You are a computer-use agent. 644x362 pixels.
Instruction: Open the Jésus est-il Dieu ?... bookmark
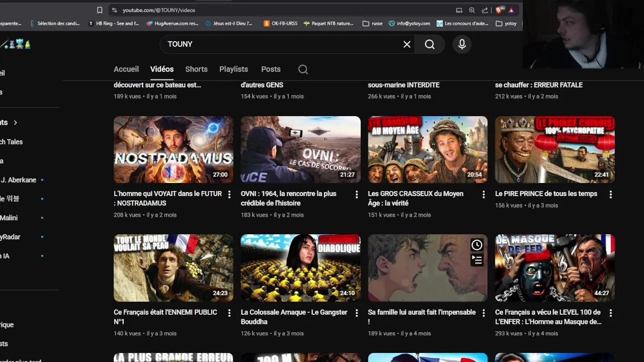(229, 23)
